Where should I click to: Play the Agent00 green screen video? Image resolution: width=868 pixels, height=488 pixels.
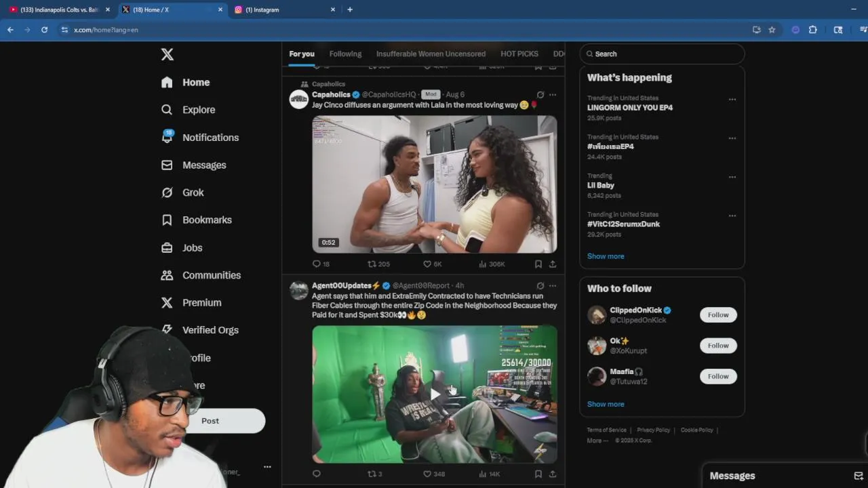click(x=435, y=394)
